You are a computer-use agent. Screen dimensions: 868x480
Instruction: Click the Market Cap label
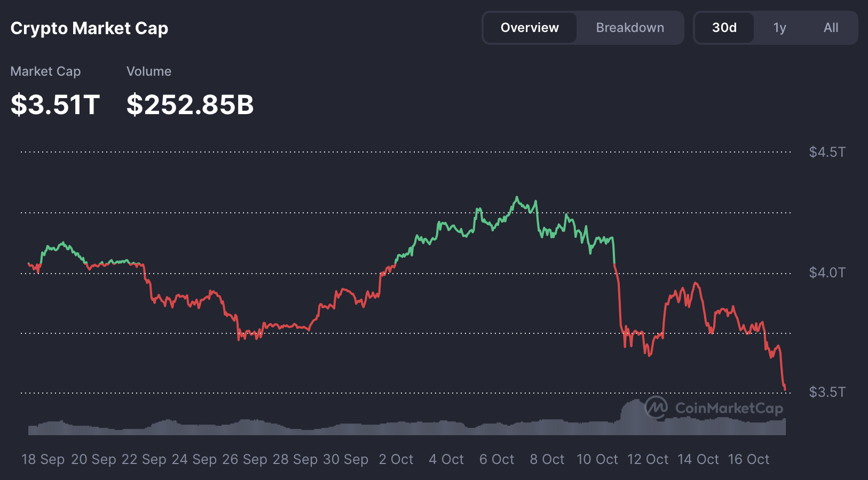pyautogui.click(x=46, y=71)
